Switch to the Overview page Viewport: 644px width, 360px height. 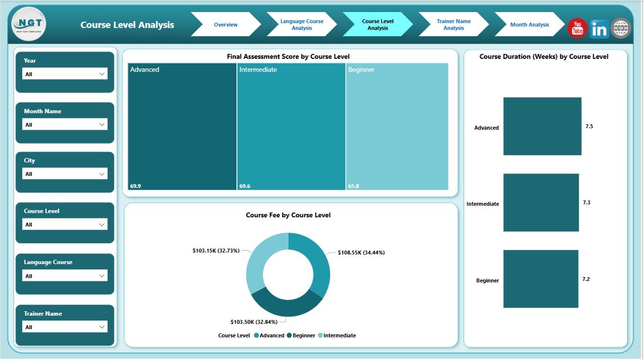pyautogui.click(x=225, y=24)
